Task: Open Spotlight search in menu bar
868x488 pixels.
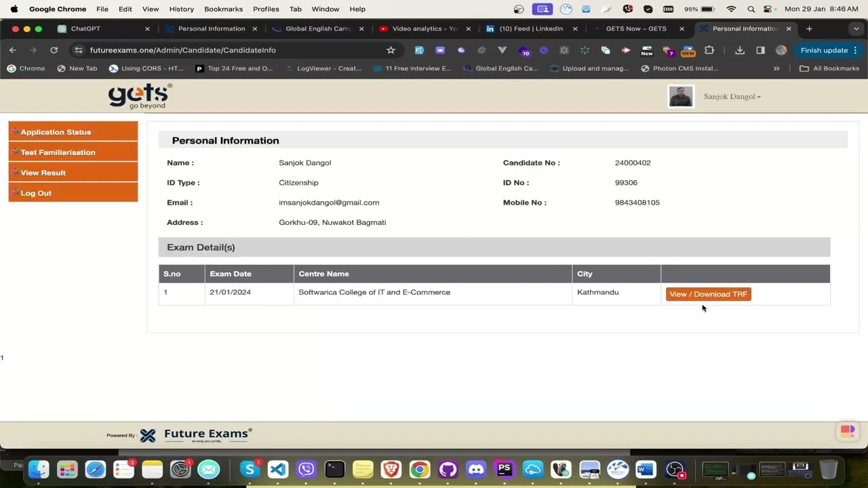Action: [x=751, y=9]
